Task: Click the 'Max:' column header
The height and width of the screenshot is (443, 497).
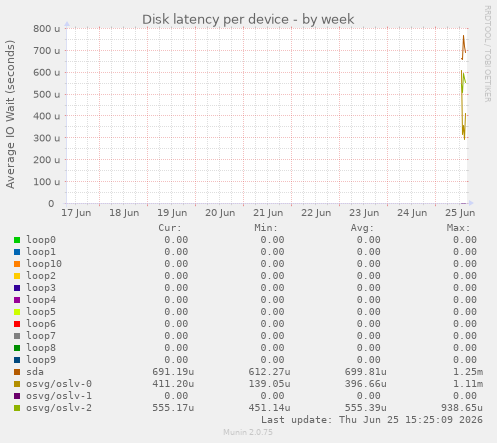Action: click(459, 228)
